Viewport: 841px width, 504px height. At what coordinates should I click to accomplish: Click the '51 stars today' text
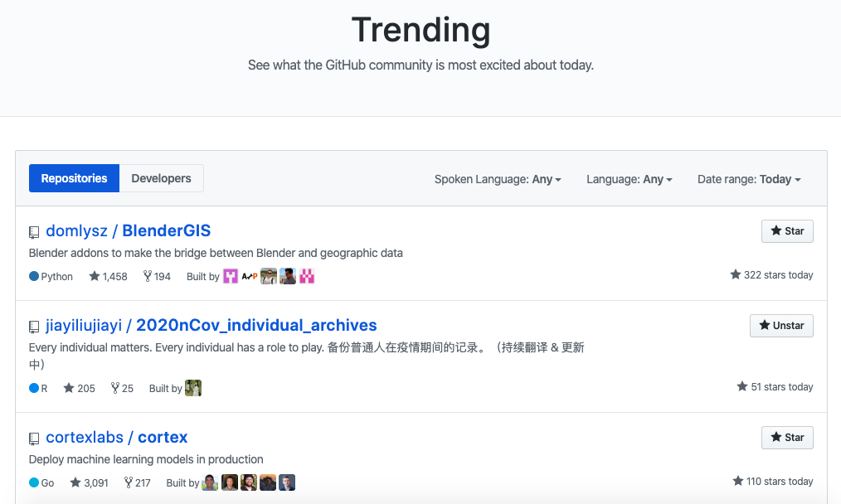pos(775,386)
